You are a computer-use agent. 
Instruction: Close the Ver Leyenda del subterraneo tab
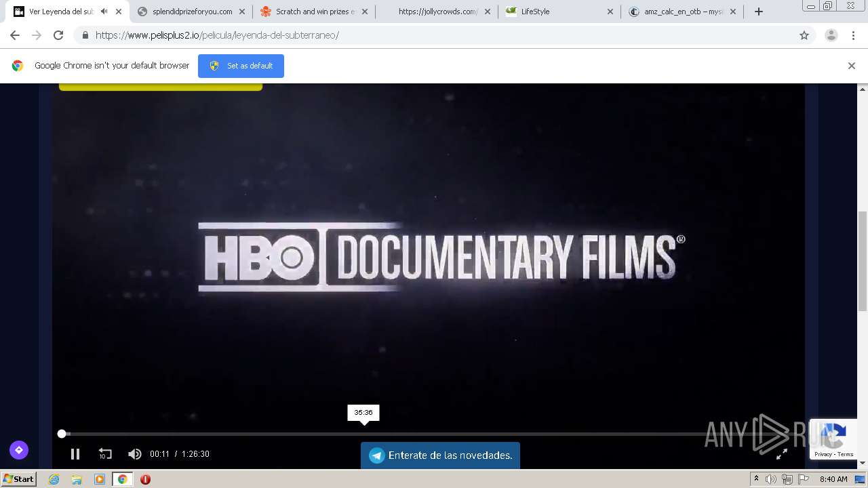point(119,12)
